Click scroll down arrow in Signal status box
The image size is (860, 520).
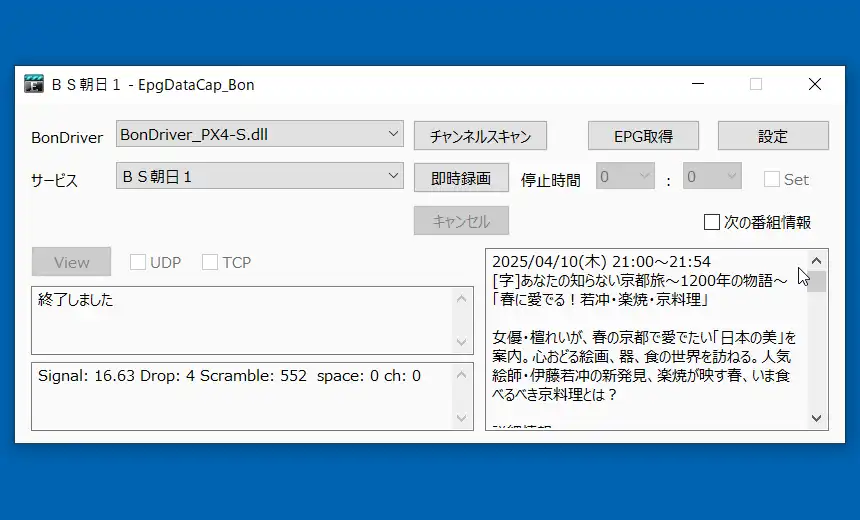pos(461,419)
